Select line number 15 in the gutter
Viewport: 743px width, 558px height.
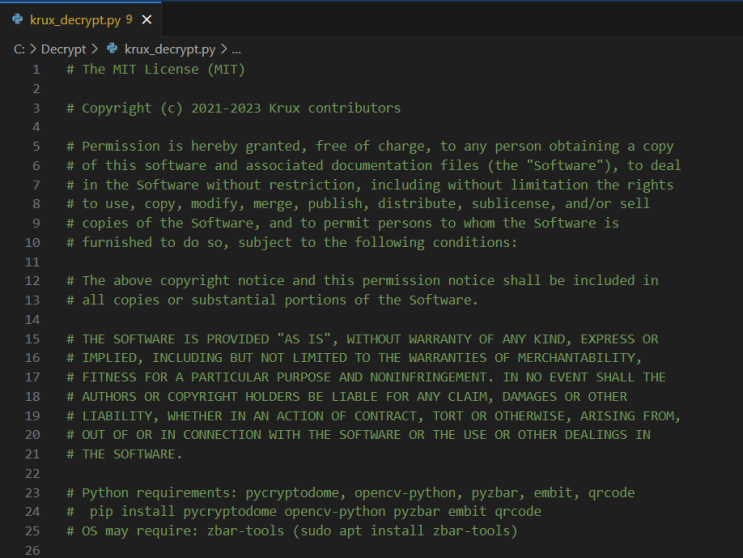(x=33, y=339)
